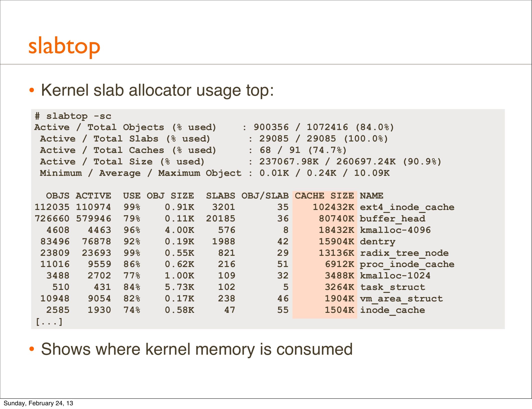Screen dimensions: 532x409
Task: Click the orange slabtop slide title
Action: pos(64,47)
